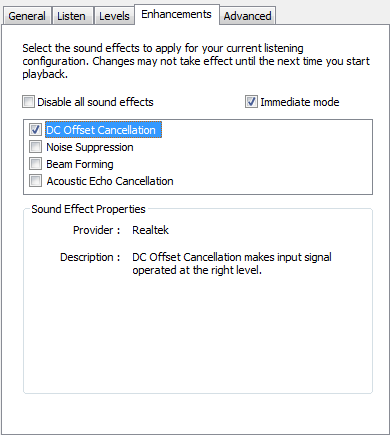This screenshot has height=435, width=390.
Task: Enable the Noise Suppression checkbox
Action: point(35,147)
